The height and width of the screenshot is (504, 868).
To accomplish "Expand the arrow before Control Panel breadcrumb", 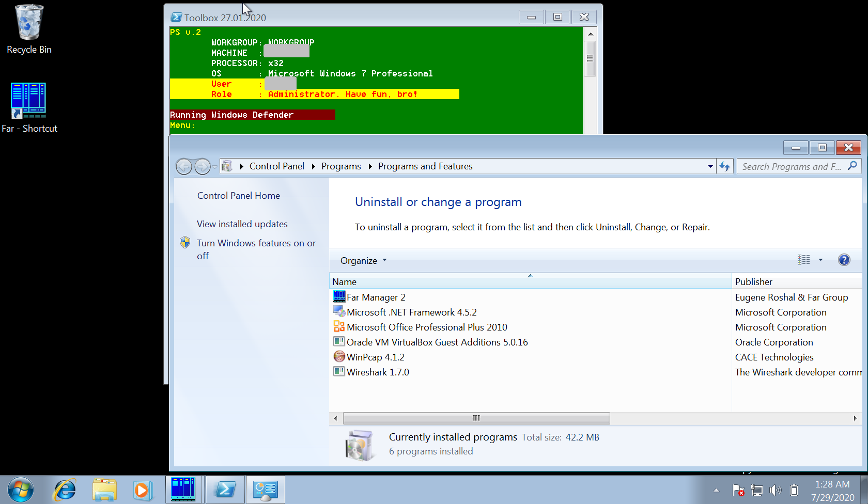I will pyautogui.click(x=241, y=166).
